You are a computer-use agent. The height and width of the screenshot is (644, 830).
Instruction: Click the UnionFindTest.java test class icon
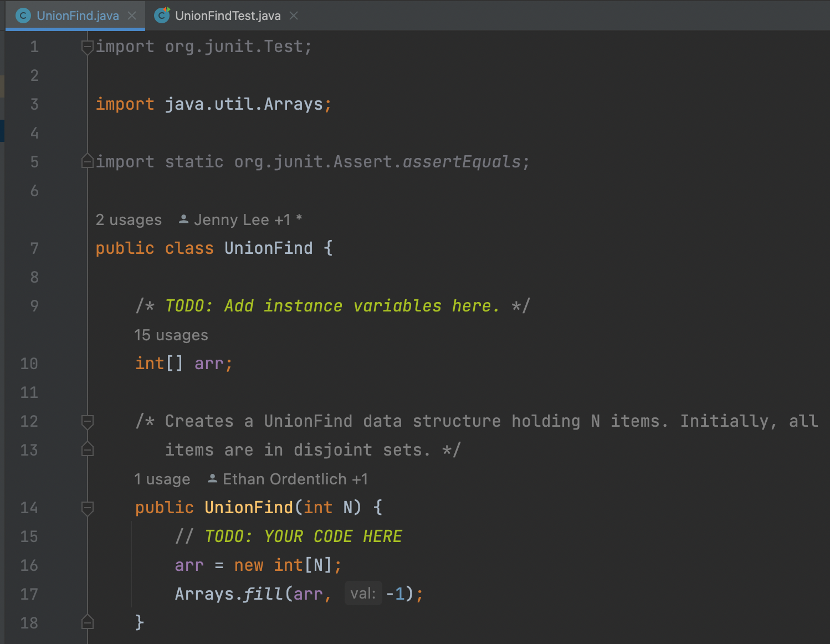point(162,15)
